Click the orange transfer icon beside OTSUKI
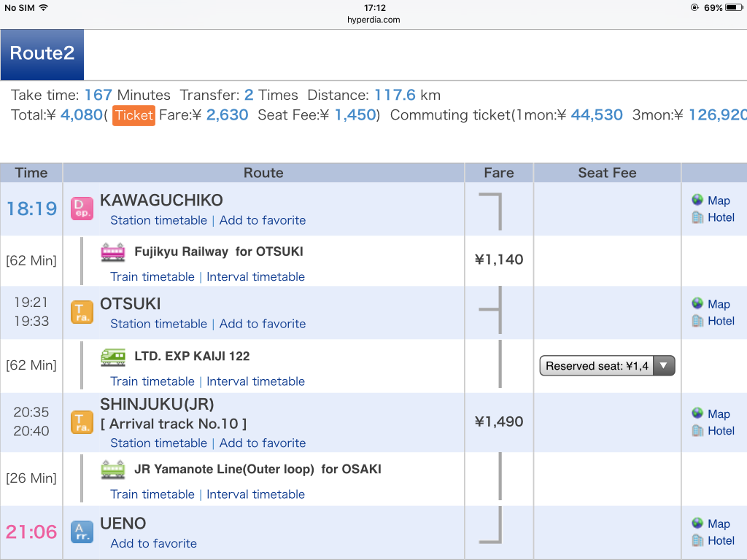This screenshot has height=560, width=747. click(82, 312)
